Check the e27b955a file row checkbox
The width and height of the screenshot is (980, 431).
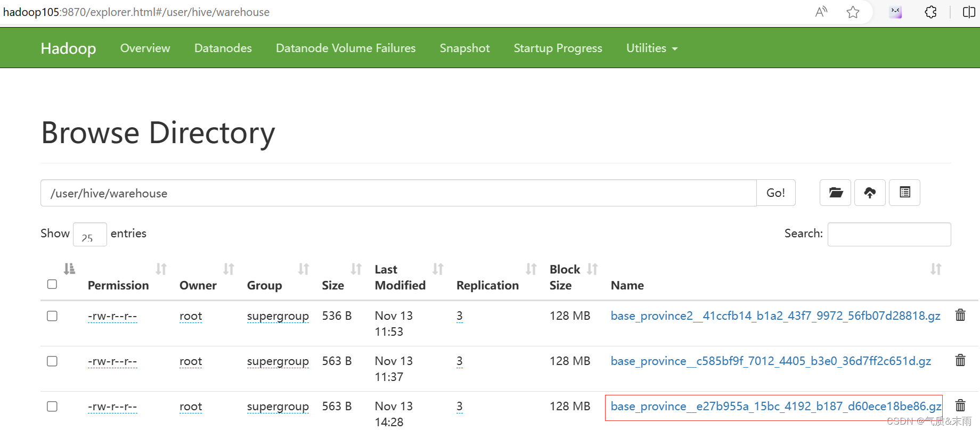click(x=52, y=407)
